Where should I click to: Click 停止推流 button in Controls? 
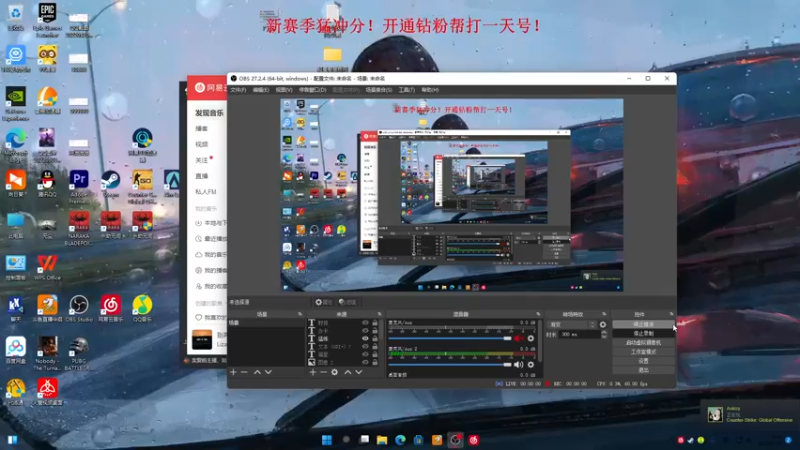643,324
